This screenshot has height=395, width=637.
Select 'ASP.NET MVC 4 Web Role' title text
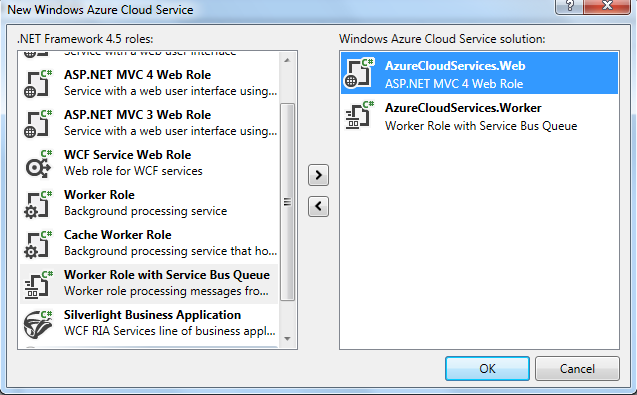coord(137,75)
